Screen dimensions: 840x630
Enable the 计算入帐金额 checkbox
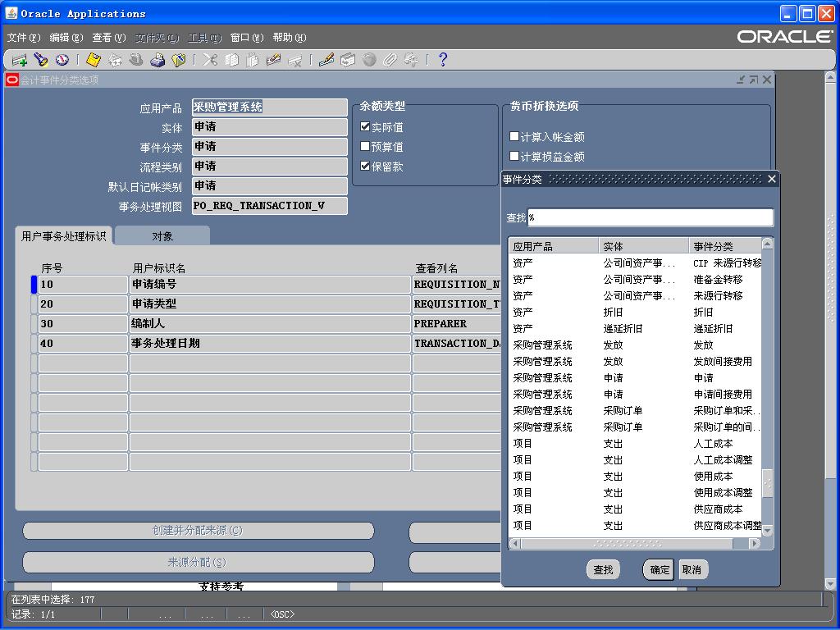514,137
